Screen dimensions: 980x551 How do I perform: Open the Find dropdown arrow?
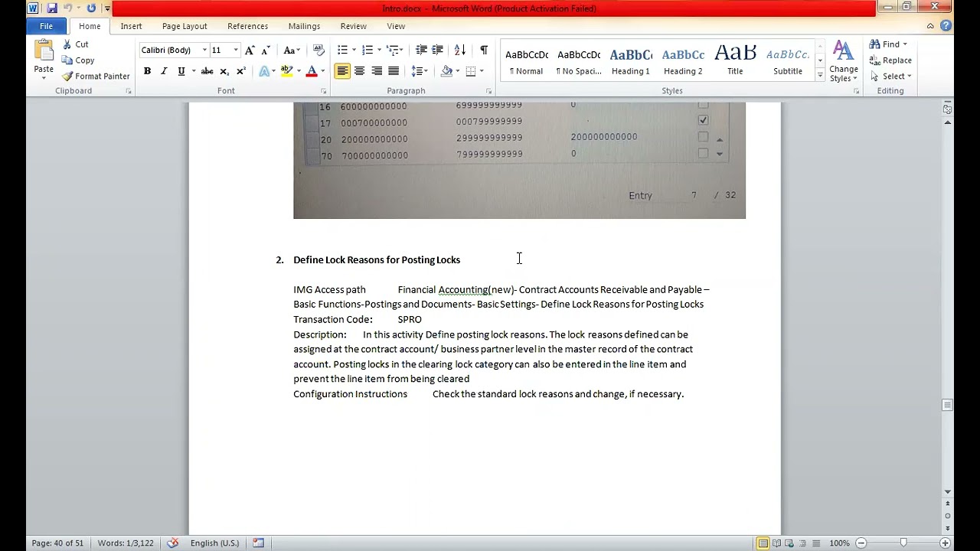905,44
